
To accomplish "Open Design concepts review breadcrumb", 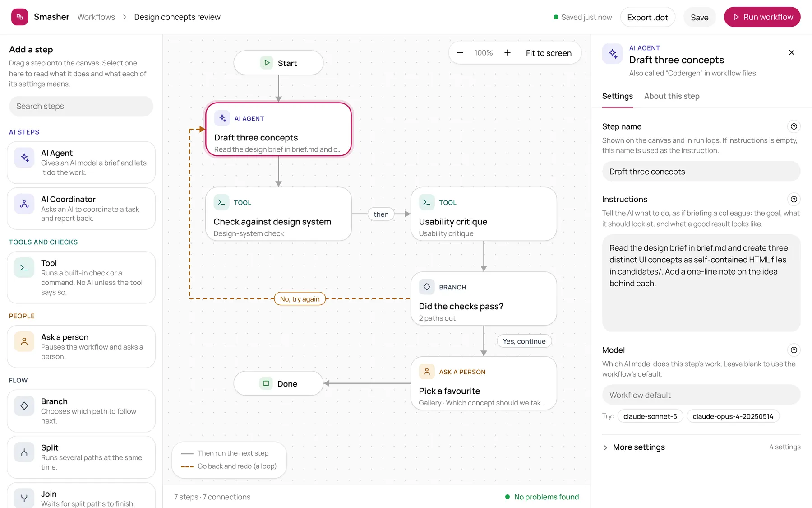I will 177,17.
